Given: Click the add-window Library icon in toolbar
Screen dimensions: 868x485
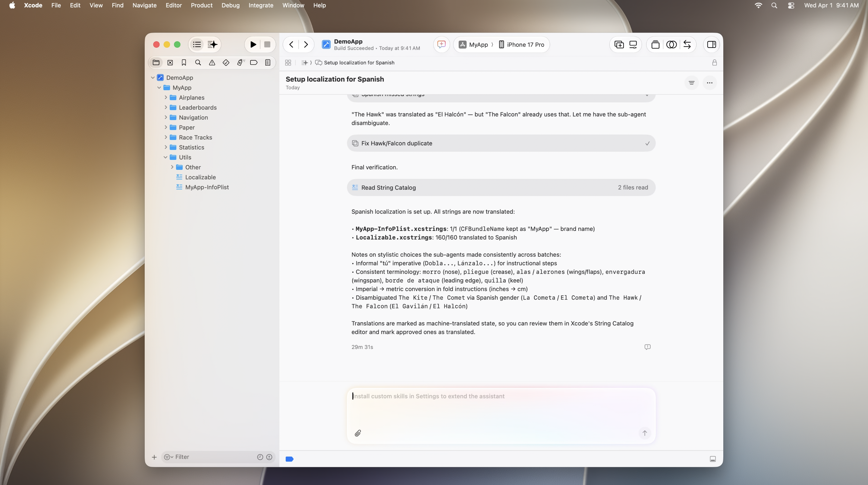Looking at the screenshot, I should 619,45.
